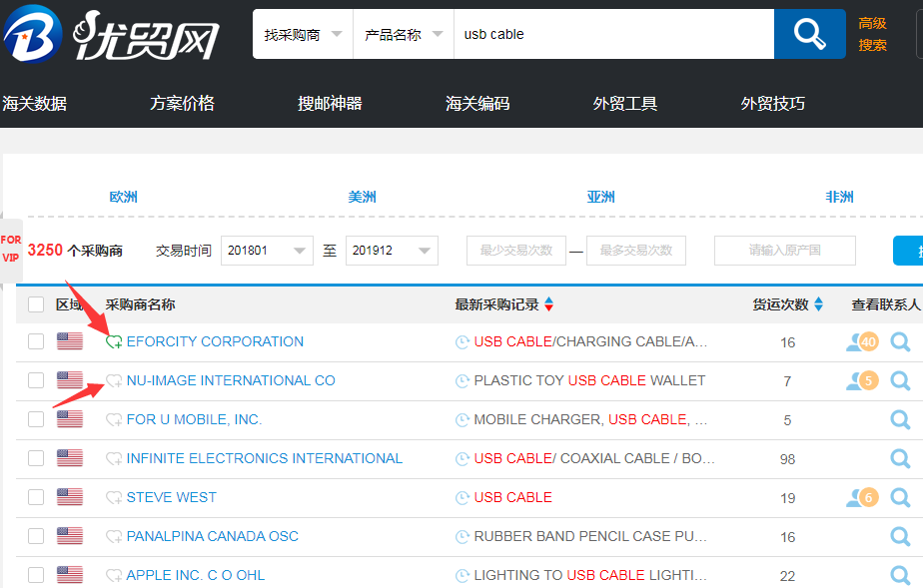Favorite INFINITE ELECTRONICS INTERNATIONAL heart icon
The height and width of the screenshot is (588, 923).
[x=114, y=458]
